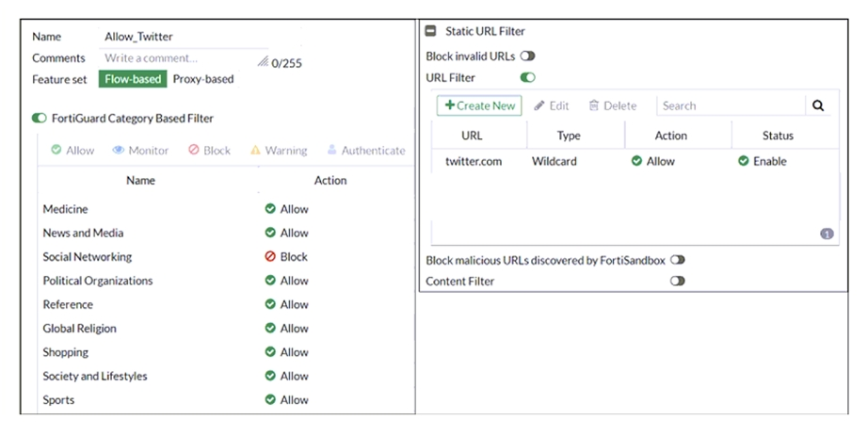Select the Block action icon in the filter toolbar
The height and width of the screenshot is (435, 868).
pos(193,150)
